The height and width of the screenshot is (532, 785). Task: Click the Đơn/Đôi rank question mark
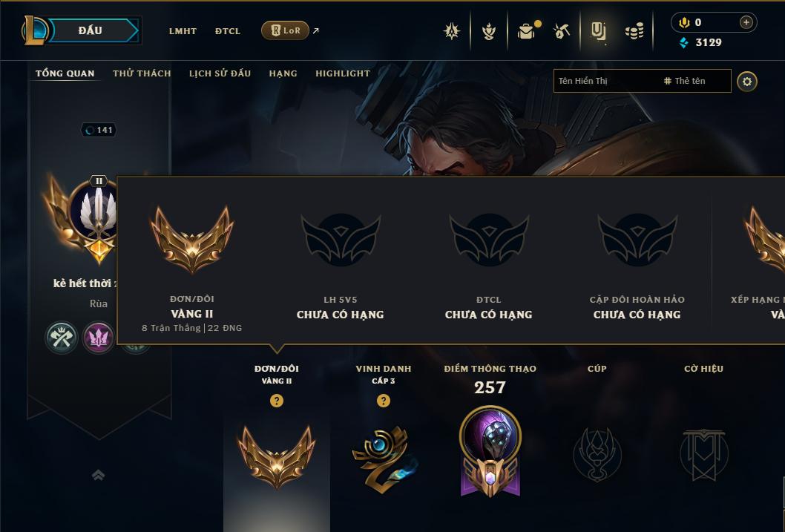coord(276,401)
